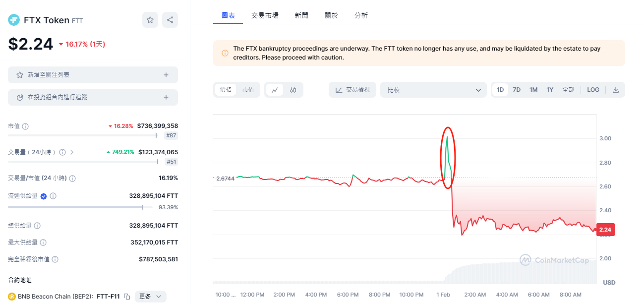Toggle LOG scale on chart

pyautogui.click(x=593, y=90)
